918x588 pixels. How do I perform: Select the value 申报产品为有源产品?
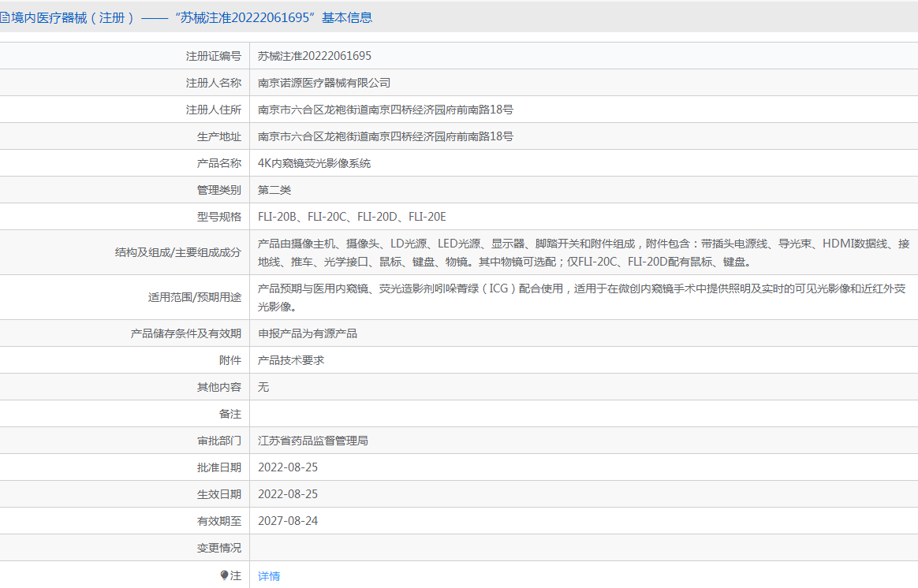click(x=308, y=333)
